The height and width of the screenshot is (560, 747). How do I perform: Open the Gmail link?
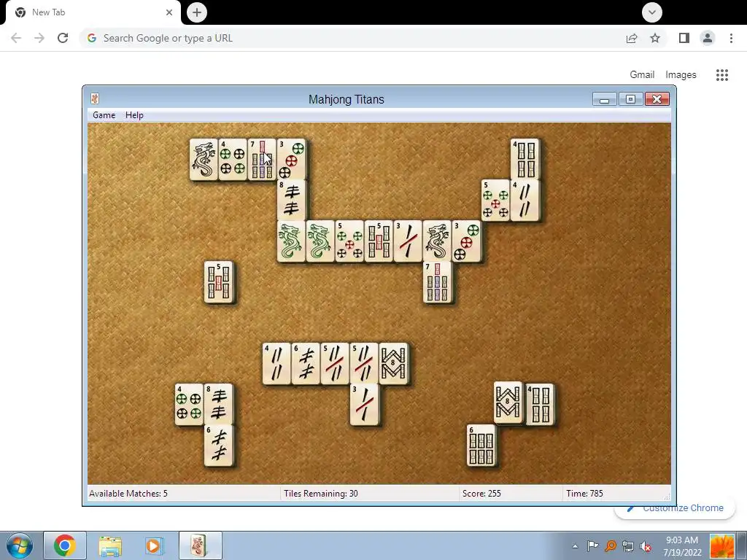[642, 75]
